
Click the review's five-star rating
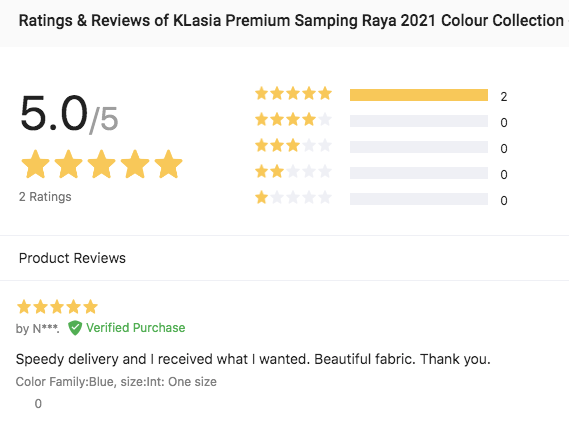pos(57,307)
